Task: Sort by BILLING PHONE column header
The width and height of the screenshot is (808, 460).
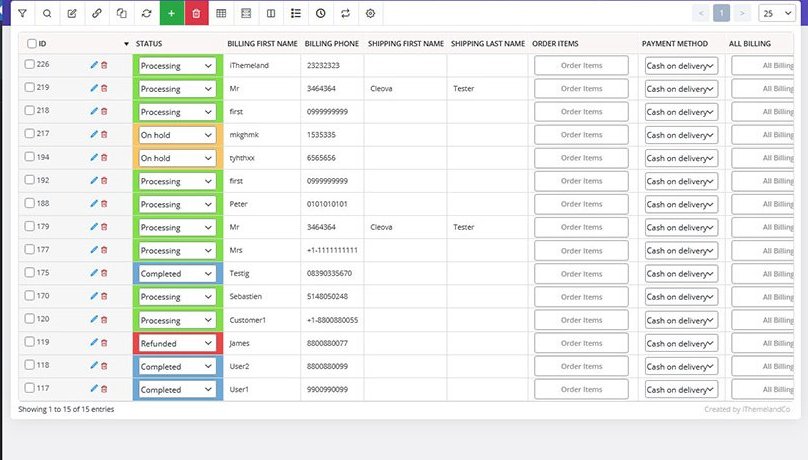Action: click(332, 44)
